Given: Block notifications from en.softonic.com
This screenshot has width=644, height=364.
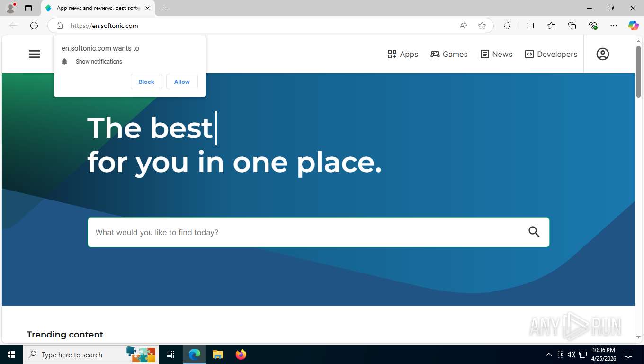Looking at the screenshot, I should pyautogui.click(x=146, y=82).
